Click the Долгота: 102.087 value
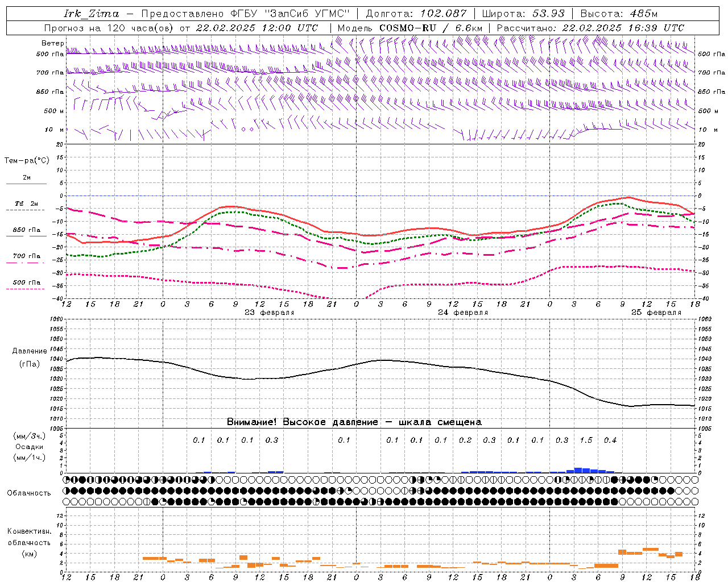 (416, 14)
